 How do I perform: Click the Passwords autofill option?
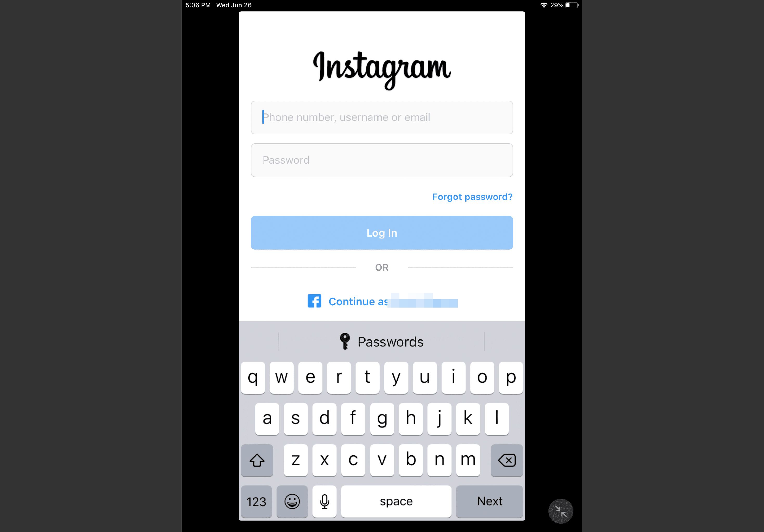tap(381, 341)
